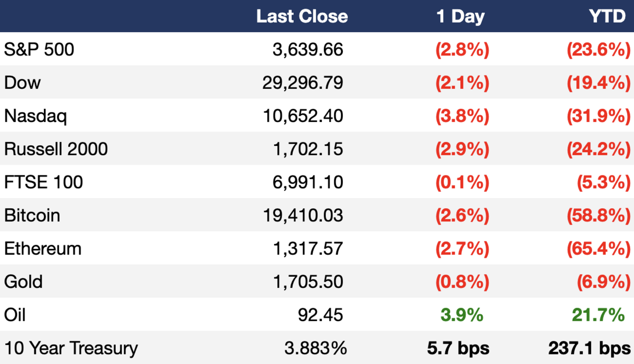
Task: Click Bitcoin's last close value 19,410.03
Action: pyautogui.click(x=303, y=216)
